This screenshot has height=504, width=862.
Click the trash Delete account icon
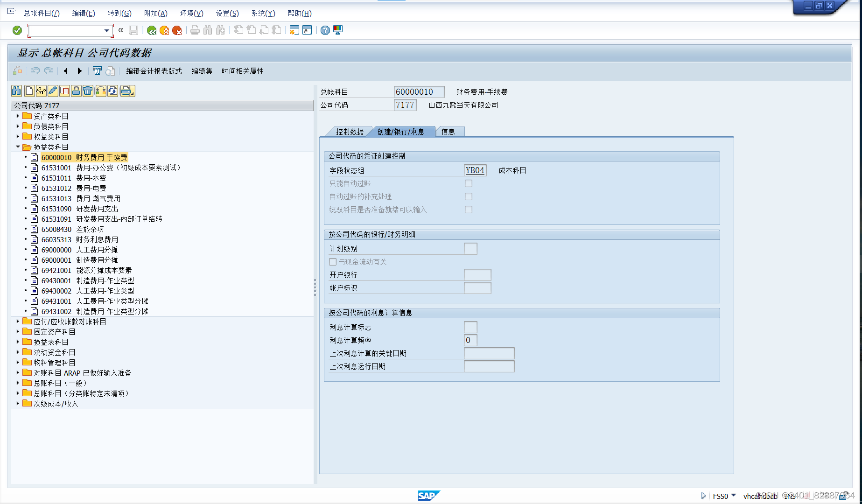tap(88, 91)
